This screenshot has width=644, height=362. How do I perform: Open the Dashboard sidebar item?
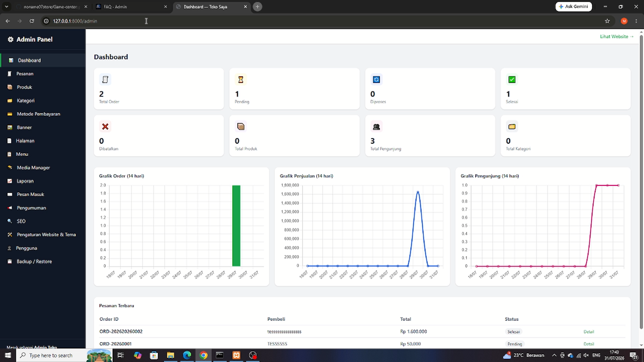(x=43, y=60)
